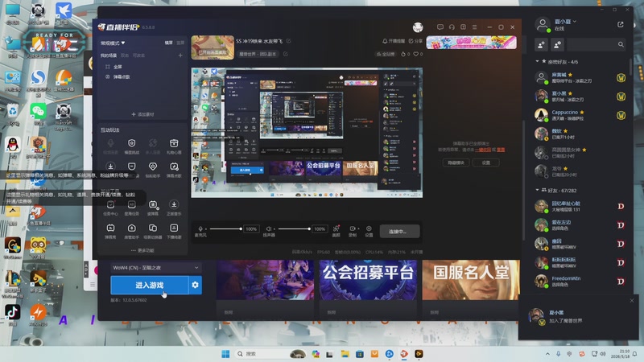This screenshot has width=644, height=362.
Task: Open the message icon in streaming app title bar
Action: pyautogui.click(x=440, y=27)
